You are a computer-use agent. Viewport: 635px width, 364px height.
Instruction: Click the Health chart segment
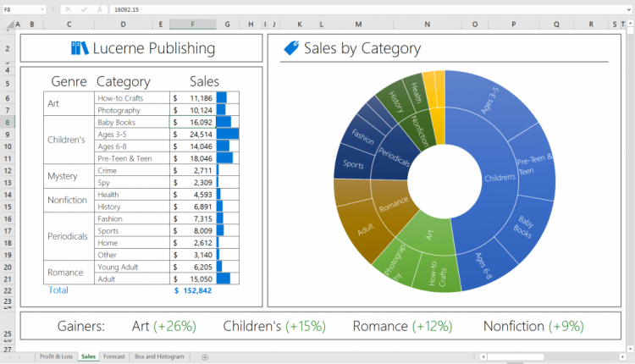point(416,91)
